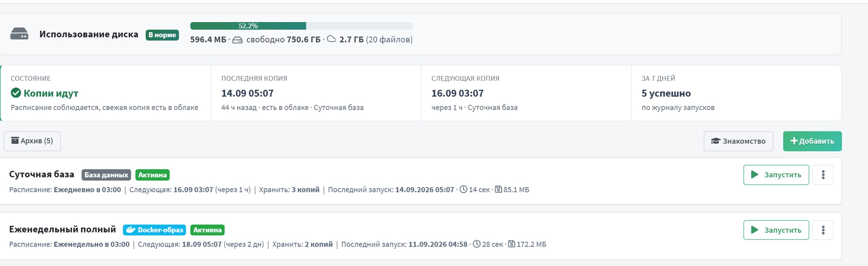
Task: Click the Активна badge on Еженедельный полный
Action: 208,230
